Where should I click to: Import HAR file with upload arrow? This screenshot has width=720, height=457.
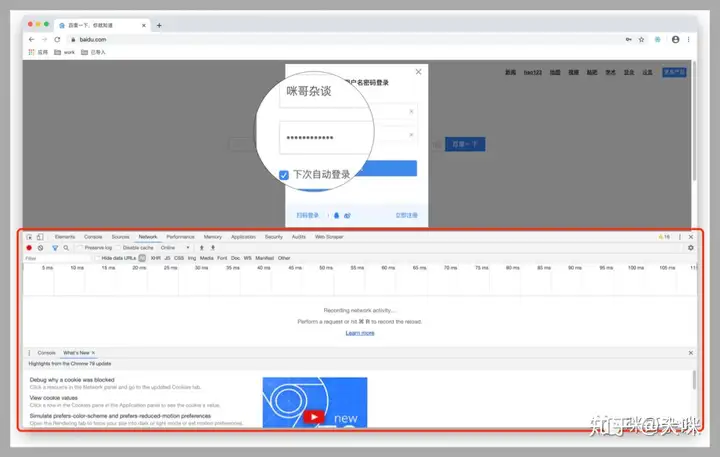(x=201, y=248)
